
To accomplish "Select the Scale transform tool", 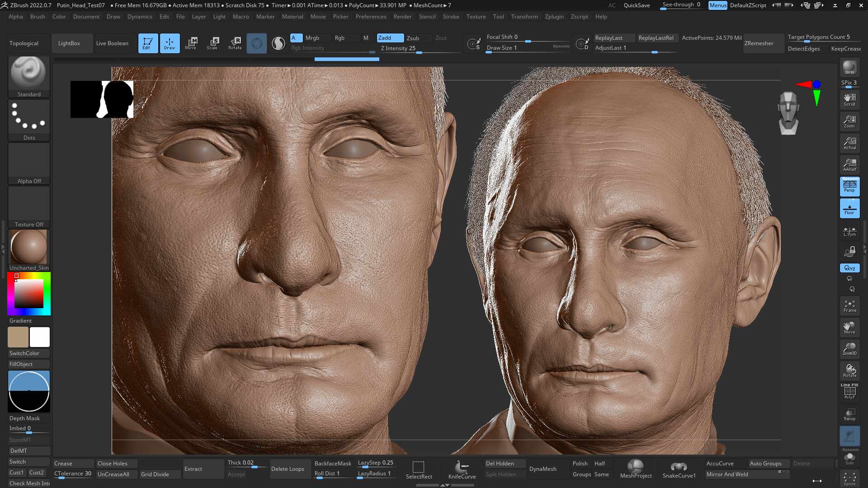I will 212,43.
